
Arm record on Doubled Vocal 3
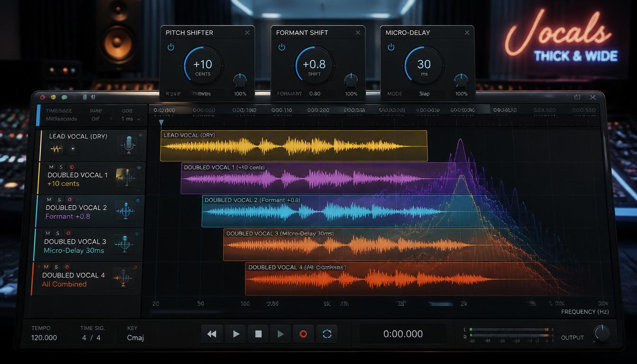click(x=68, y=233)
